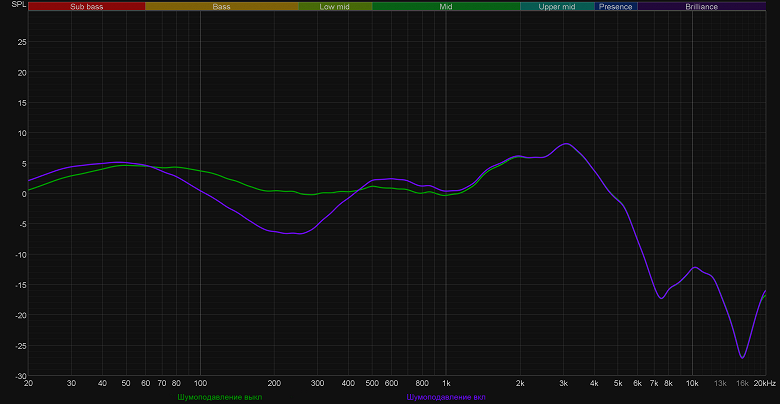The height and width of the screenshot is (404, 780).
Task: Click the 16k frequency axis label
Action: click(742, 383)
